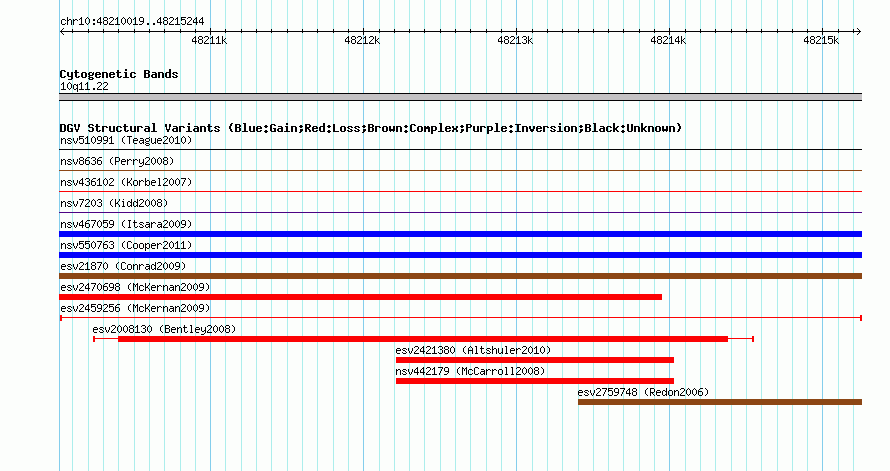Click the thin purple line of nsv7203

click(x=460, y=213)
